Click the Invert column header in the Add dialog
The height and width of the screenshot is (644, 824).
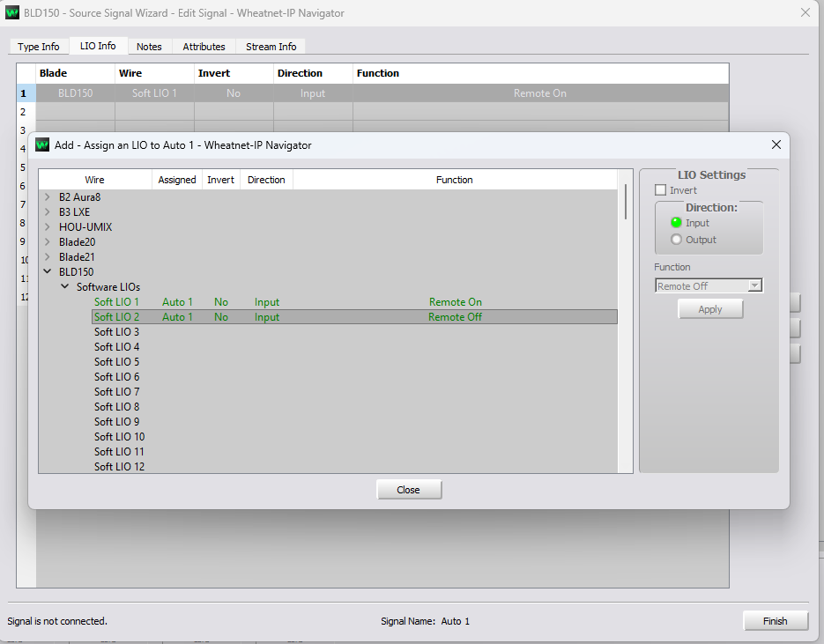click(x=220, y=180)
